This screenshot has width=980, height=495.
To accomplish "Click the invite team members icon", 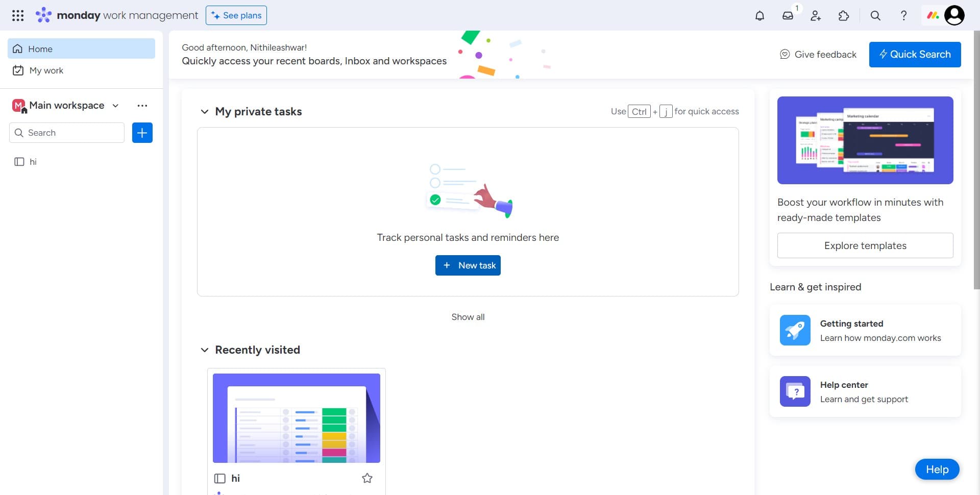I will 815,15.
